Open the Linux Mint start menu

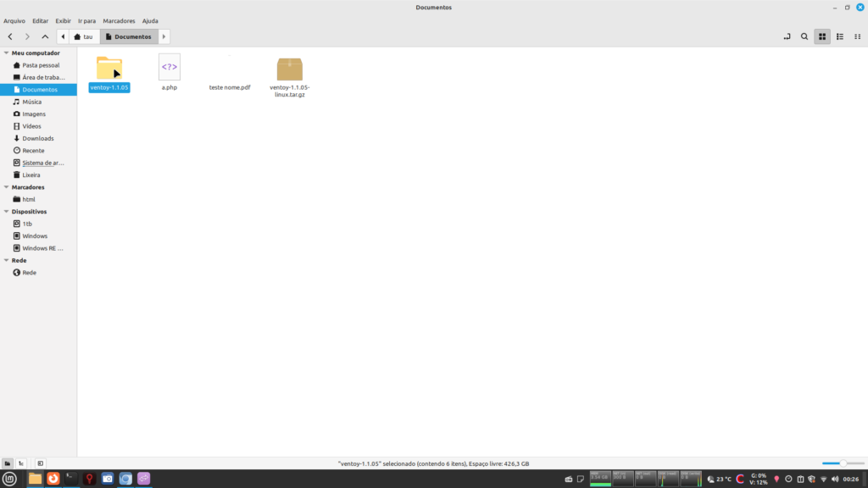click(10, 479)
